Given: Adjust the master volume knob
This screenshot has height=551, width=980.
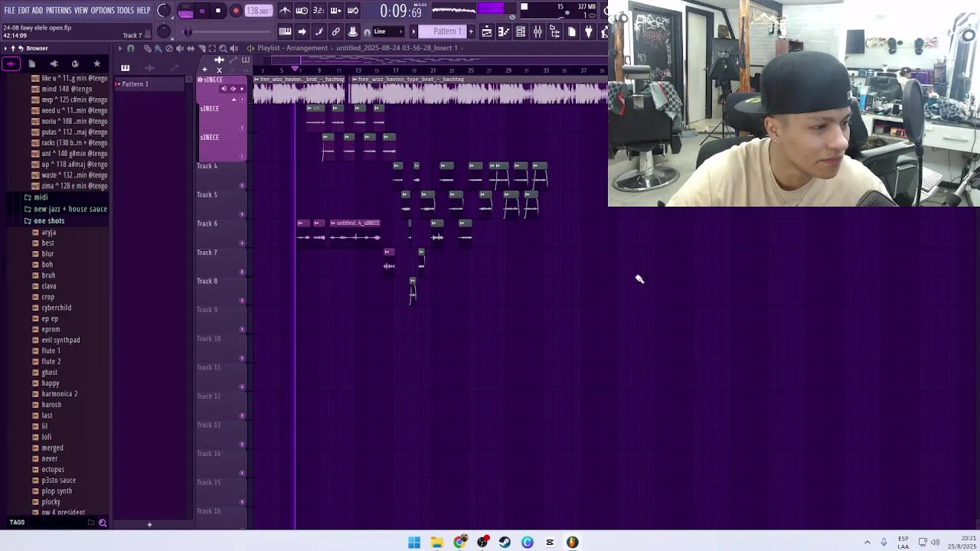Looking at the screenshot, I should [x=164, y=11].
